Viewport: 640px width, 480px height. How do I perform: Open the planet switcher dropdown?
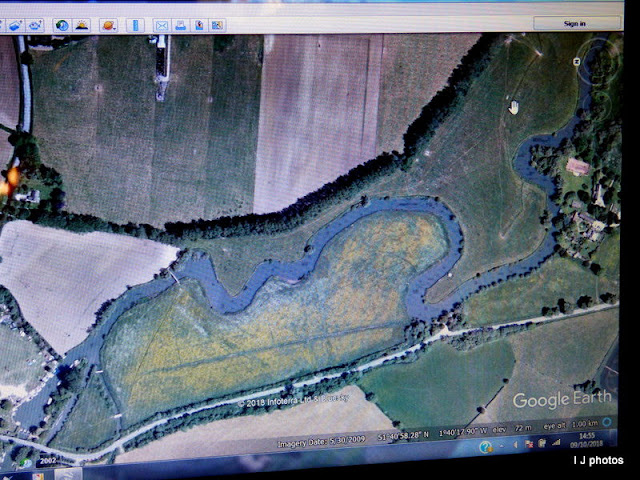109,25
